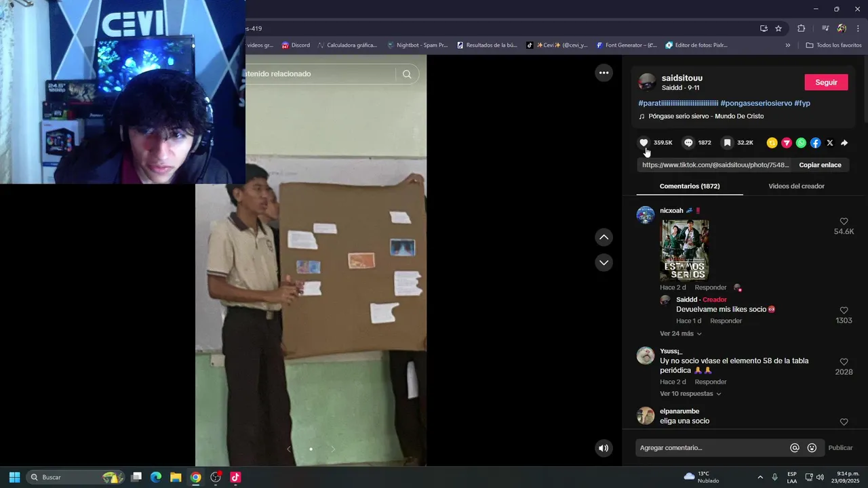Open the #paratiiiii hashtag
Image resolution: width=868 pixels, height=488 pixels.
[678, 103]
